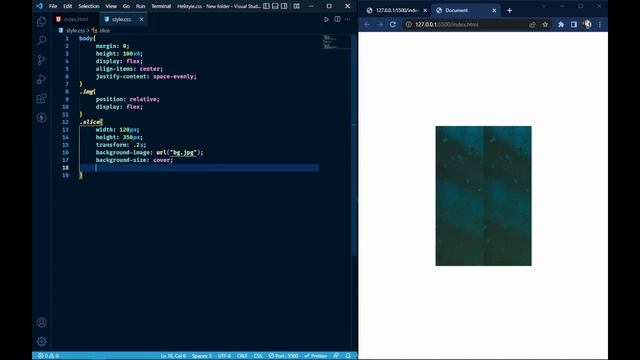
Task: Click background-size: cover line
Action: point(134,160)
